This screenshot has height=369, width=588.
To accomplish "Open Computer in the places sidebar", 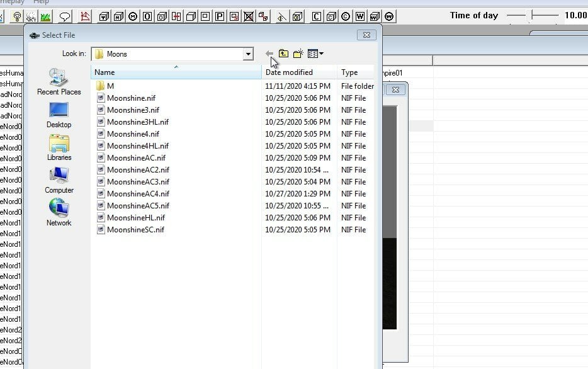I will pos(59,180).
